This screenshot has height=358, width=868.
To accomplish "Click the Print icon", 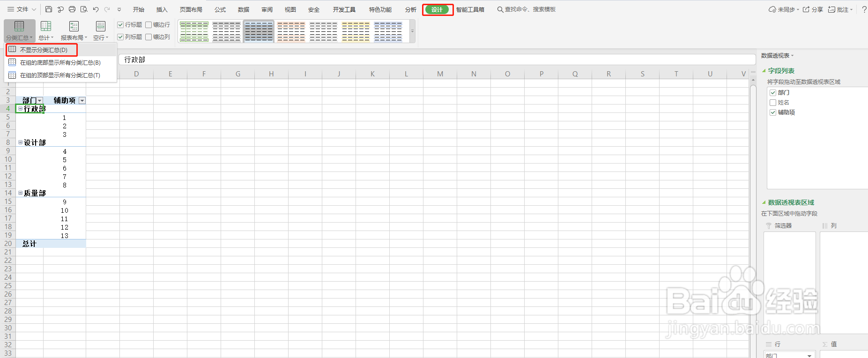I will point(72,9).
